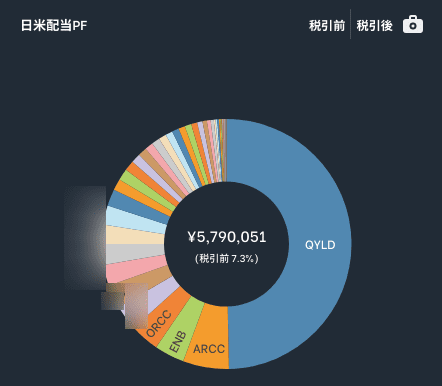
Task: Switch to 税引後 after-tax view
Action: [375, 25]
